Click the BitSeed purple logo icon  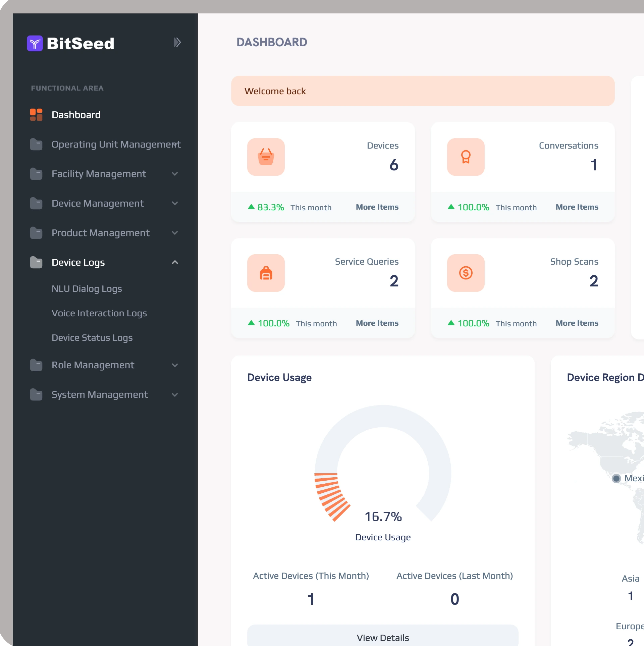[x=35, y=43]
